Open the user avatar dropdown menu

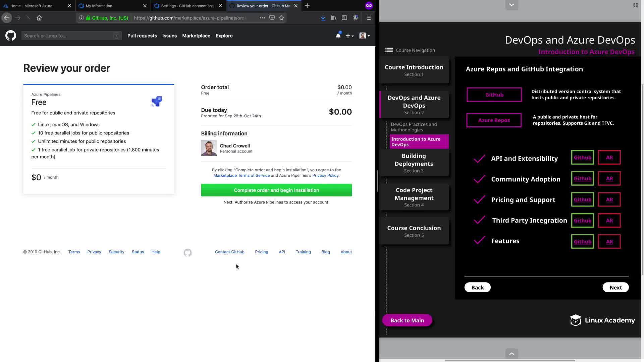point(364,36)
